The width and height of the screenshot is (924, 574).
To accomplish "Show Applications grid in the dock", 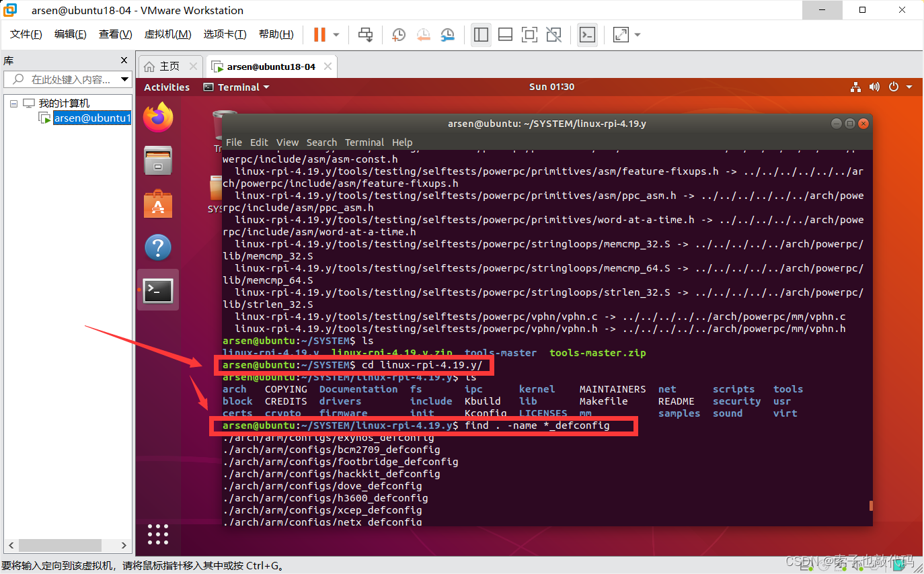I will coord(158,534).
